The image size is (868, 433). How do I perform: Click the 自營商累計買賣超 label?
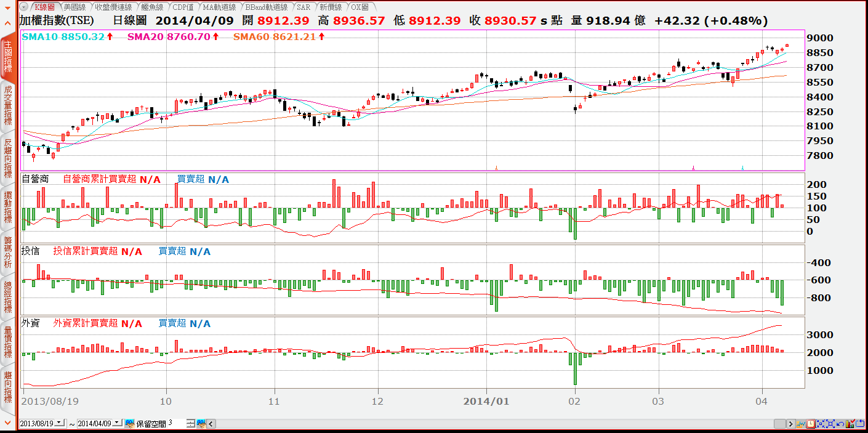pyautogui.click(x=100, y=179)
